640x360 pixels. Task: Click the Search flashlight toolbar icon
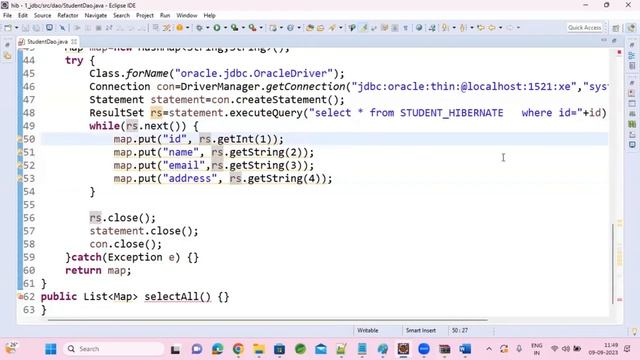(x=332, y=28)
